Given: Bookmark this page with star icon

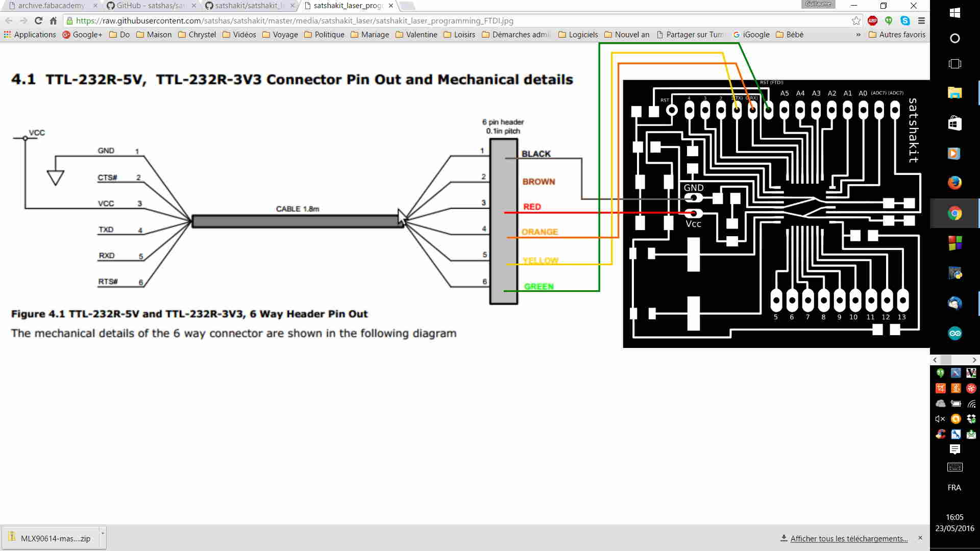Looking at the screenshot, I should (856, 21).
